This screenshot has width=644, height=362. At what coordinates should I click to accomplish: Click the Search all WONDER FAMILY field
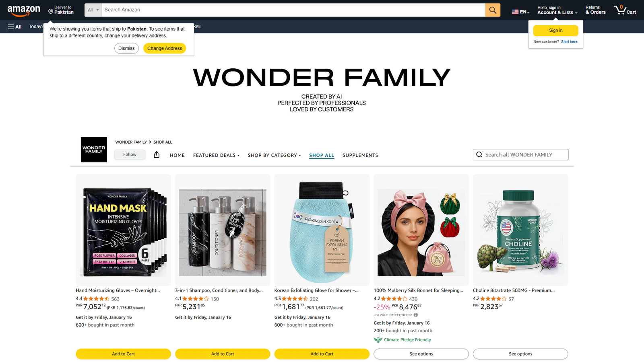coord(520,154)
